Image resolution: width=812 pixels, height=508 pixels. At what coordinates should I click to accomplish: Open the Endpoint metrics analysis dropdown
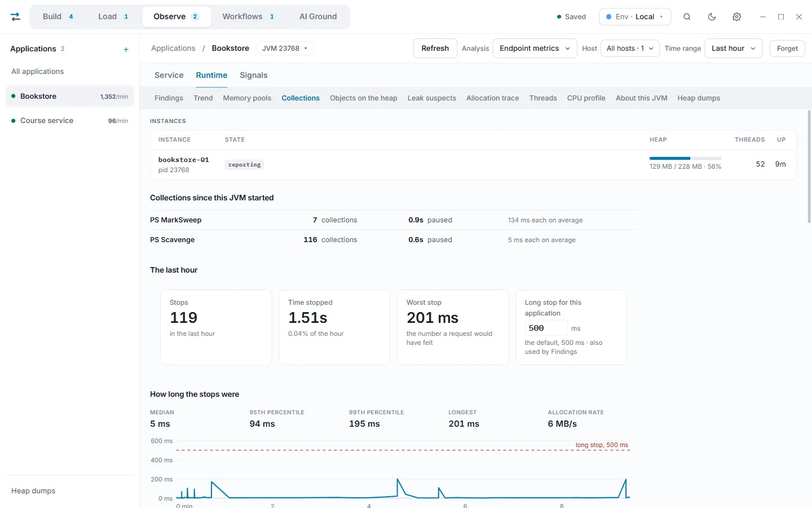click(535, 49)
